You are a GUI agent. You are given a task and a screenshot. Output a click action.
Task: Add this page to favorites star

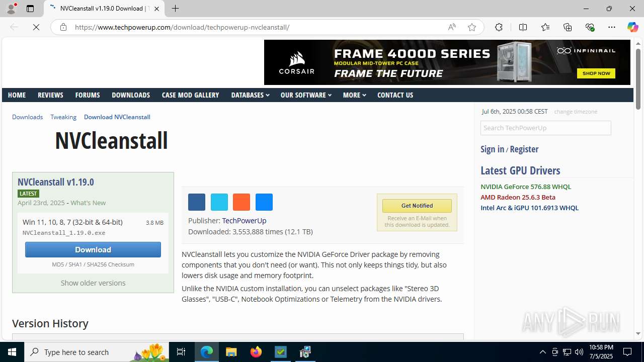click(472, 27)
